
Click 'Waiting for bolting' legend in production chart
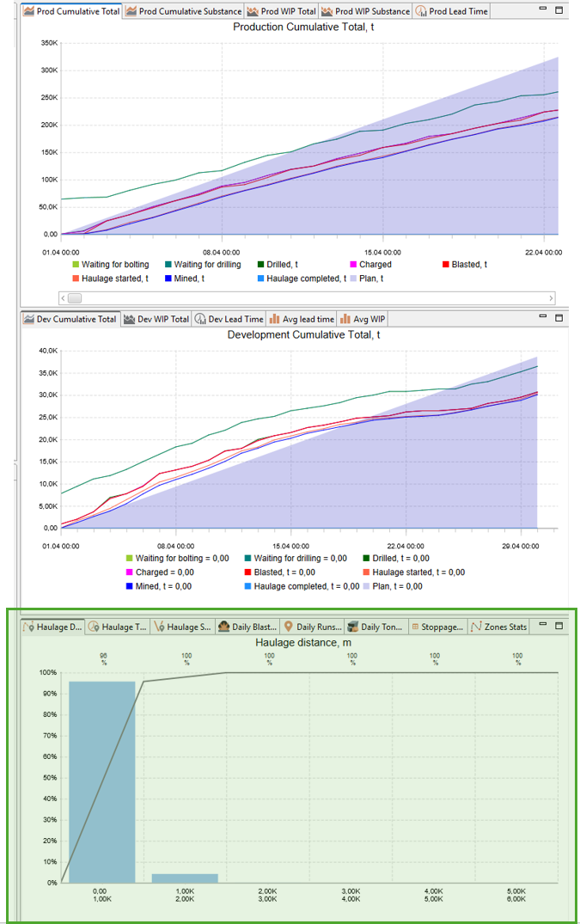[x=111, y=265]
